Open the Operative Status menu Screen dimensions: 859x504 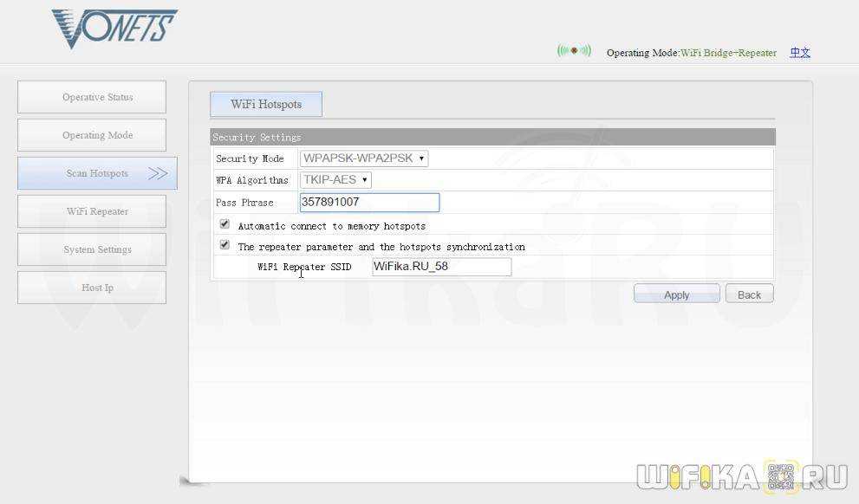tap(92, 97)
